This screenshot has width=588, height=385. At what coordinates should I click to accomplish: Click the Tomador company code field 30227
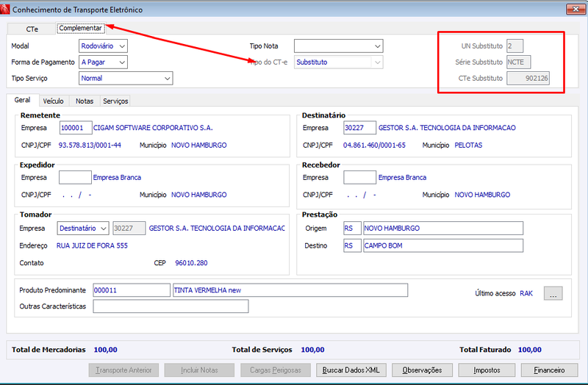(x=129, y=229)
